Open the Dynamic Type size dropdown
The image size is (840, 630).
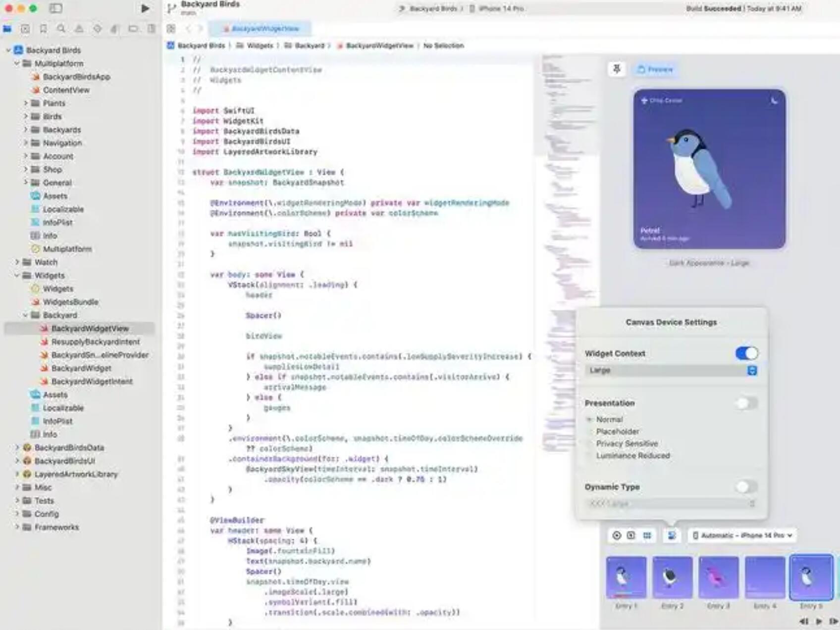pos(671,504)
